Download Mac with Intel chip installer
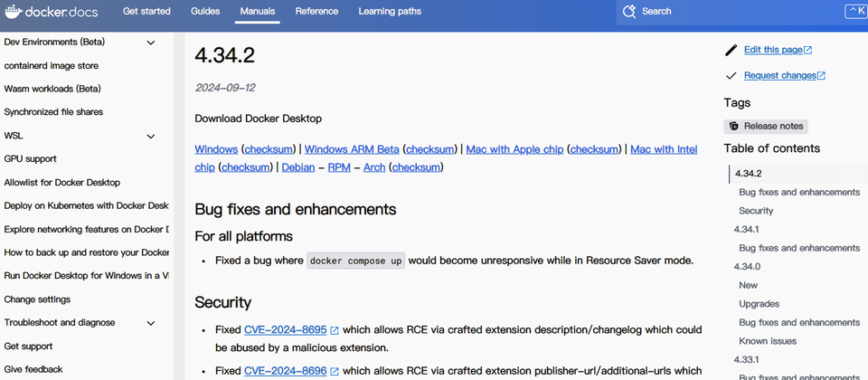The width and height of the screenshot is (868, 380). pos(664,149)
